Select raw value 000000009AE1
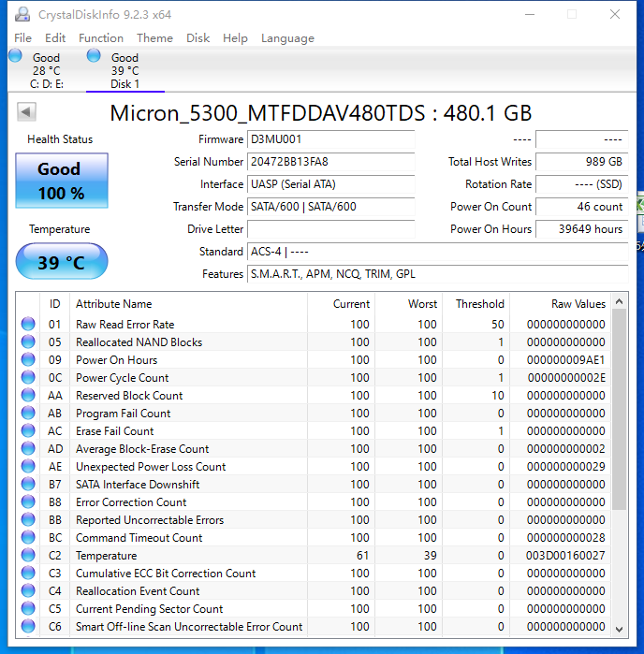The width and height of the screenshot is (644, 654). tap(565, 360)
